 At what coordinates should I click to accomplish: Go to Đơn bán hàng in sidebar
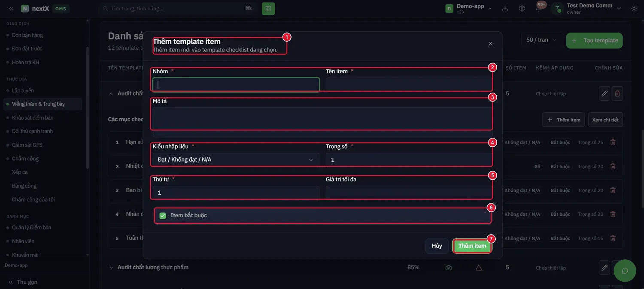27,35
